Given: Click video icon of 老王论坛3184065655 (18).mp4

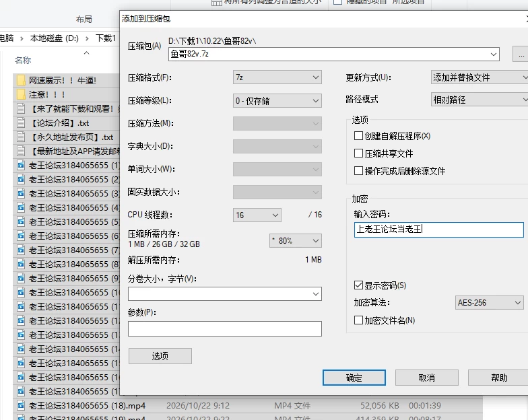Looking at the screenshot, I should 21,405.
